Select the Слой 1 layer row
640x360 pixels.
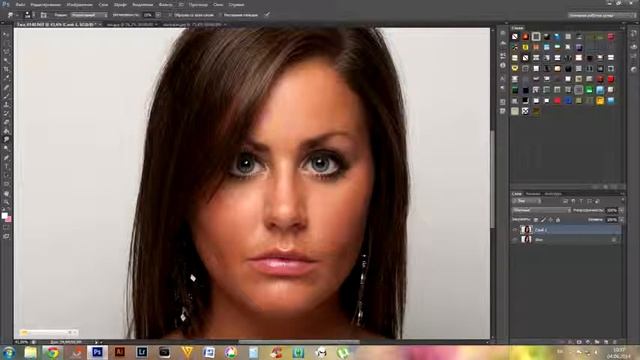point(567,230)
